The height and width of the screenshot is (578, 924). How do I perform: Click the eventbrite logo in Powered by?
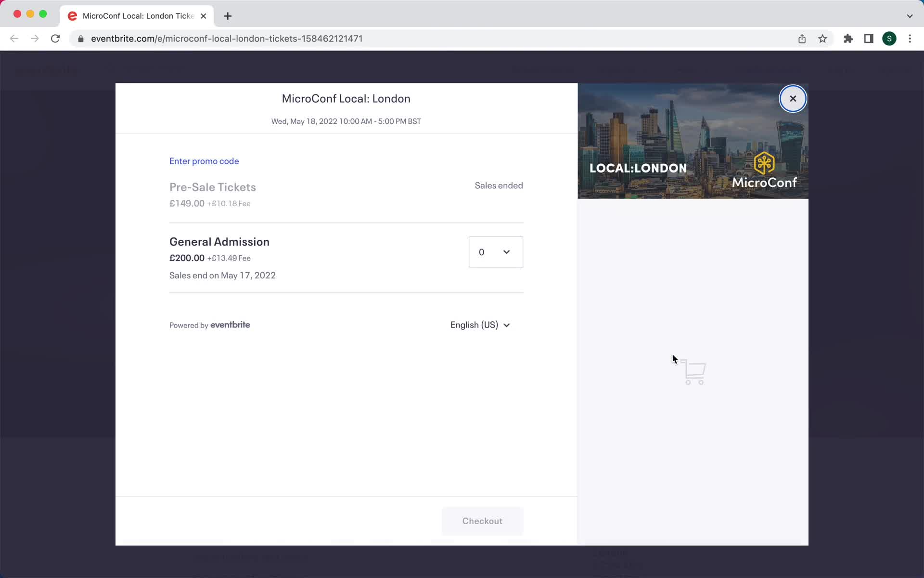tap(230, 325)
